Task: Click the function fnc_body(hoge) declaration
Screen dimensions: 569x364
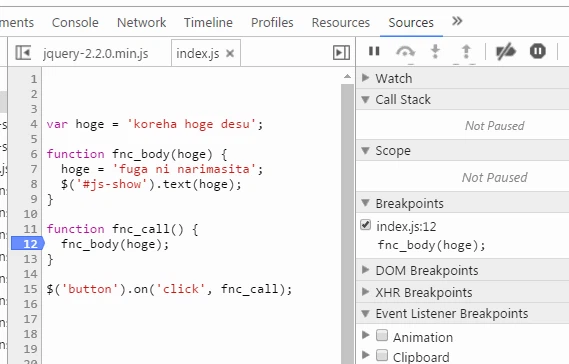Action: coord(137,154)
